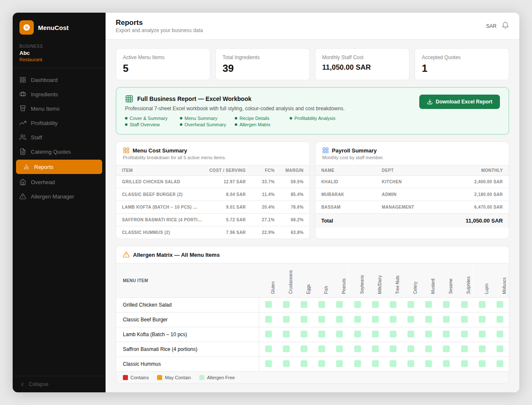This screenshot has height=405, width=532.
Task: Click the SAR currency label in header
Action: click(x=491, y=26)
